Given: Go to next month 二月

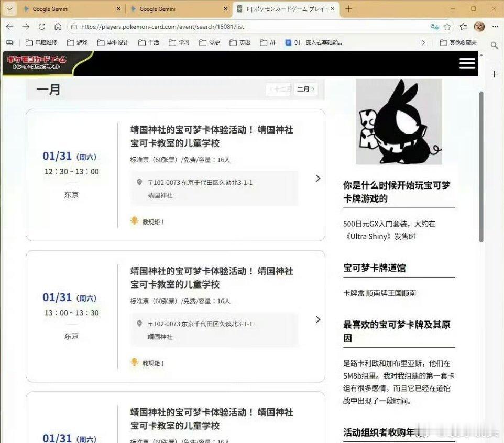Looking at the screenshot, I should tap(305, 89).
